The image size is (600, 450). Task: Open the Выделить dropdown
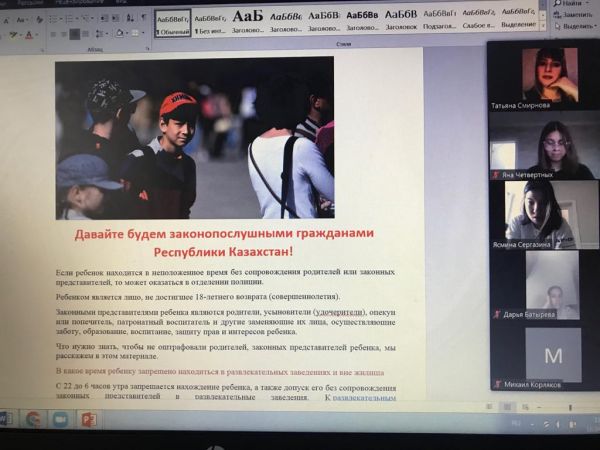[x=578, y=26]
